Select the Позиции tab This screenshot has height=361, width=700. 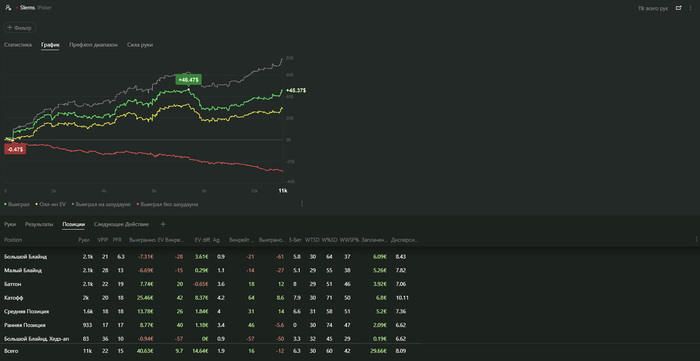[74, 224]
